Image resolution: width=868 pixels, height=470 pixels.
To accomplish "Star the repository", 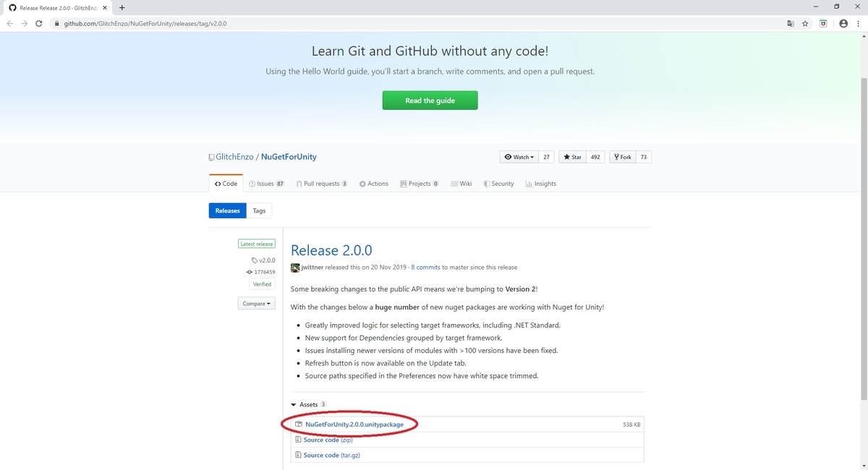I will [573, 157].
